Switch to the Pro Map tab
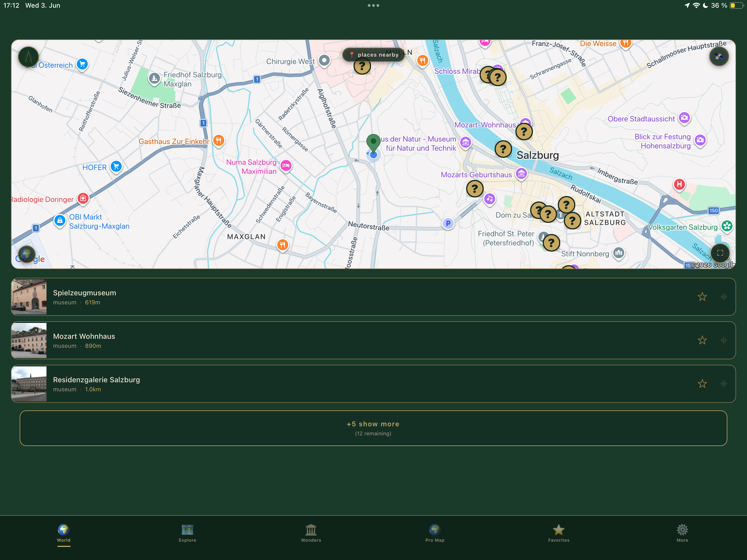This screenshot has width=747, height=560. (435, 533)
